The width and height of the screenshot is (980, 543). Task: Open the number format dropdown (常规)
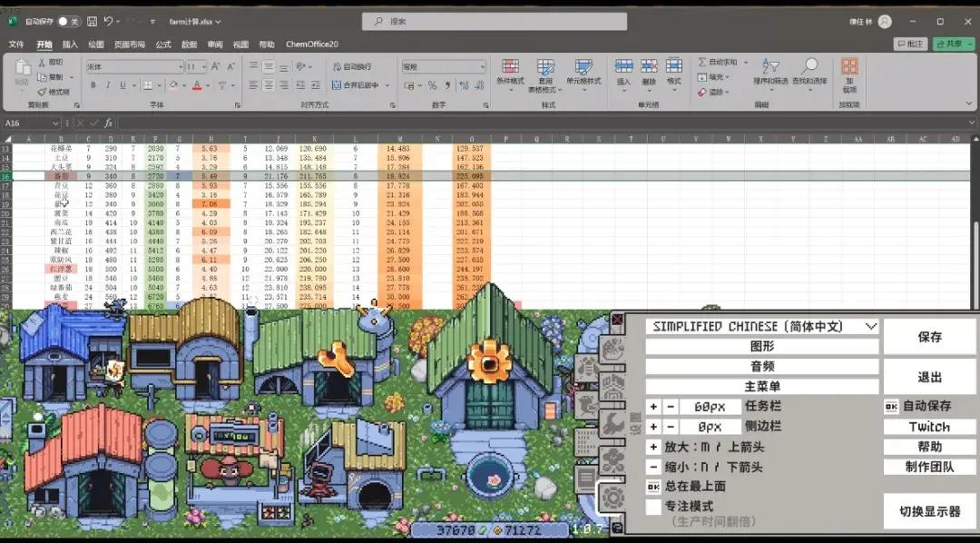click(x=481, y=66)
